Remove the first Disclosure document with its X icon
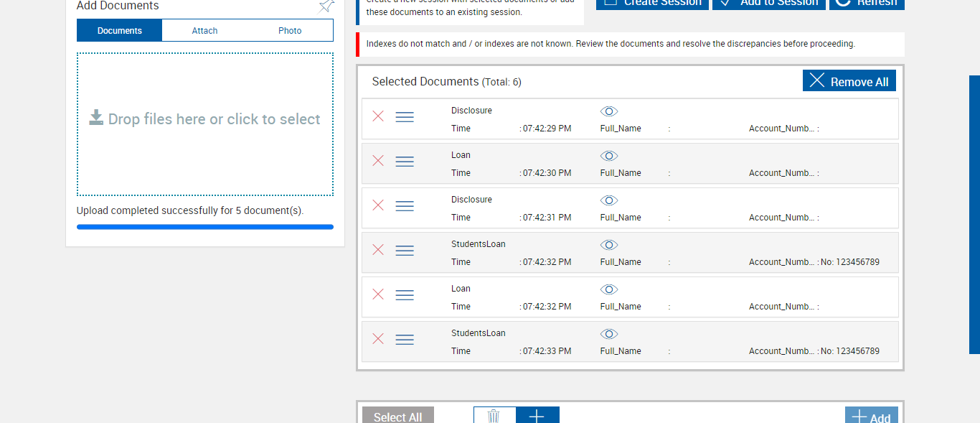 click(x=378, y=116)
